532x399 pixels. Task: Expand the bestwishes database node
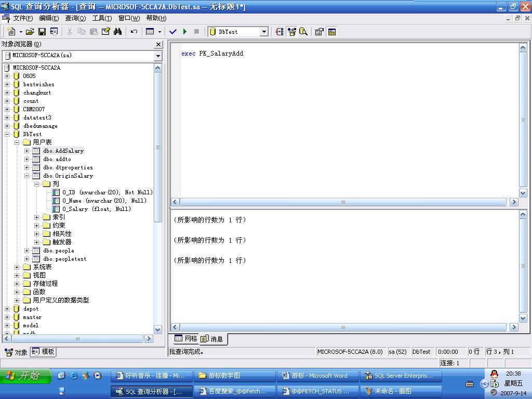point(7,84)
